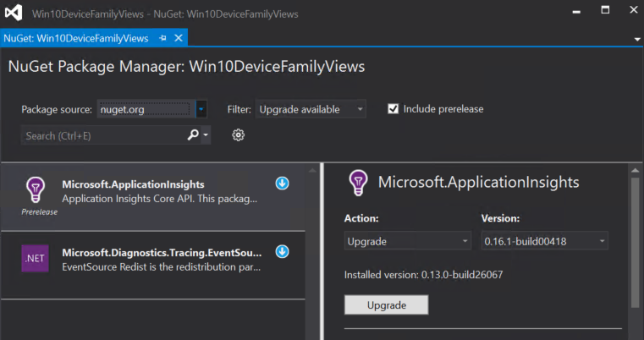This screenshot has width=644, height=340.
Task: Click upgrade arrow for Microsoft.ApplicationInsights
Action: coord(283,184)
